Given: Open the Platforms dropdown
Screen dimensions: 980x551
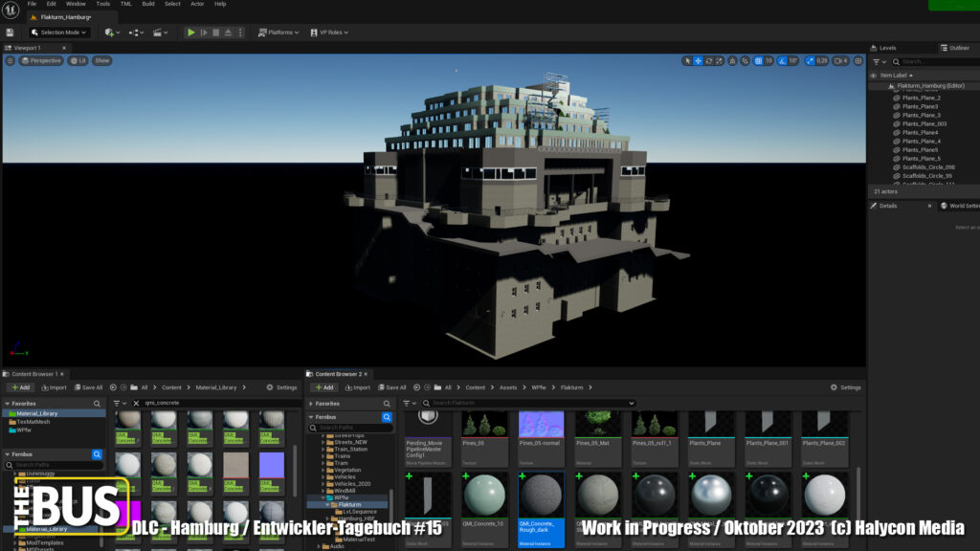Looking at the screenshot, I should coord(278,33).
